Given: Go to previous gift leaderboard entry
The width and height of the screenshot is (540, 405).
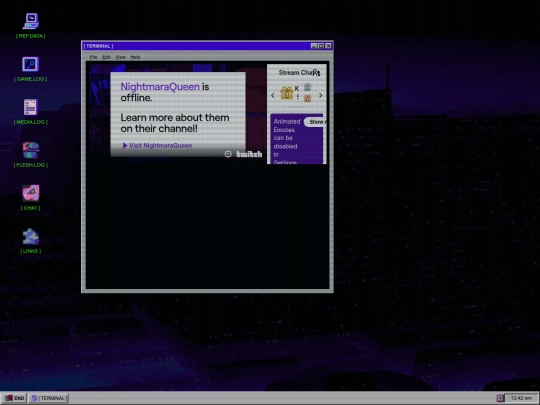Looking at the screenshot, I should pyautogui.click(x=273, y=95).
